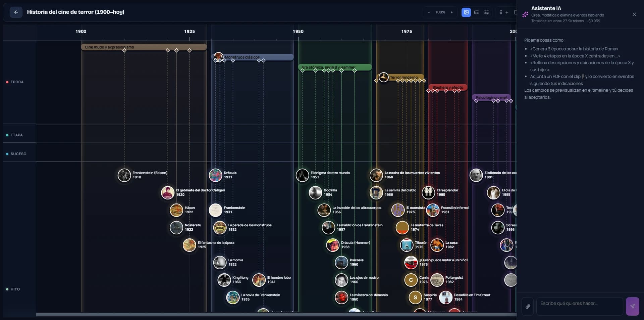Send the message with purple send button
The image size is (644, 320).
coord(632,306)
